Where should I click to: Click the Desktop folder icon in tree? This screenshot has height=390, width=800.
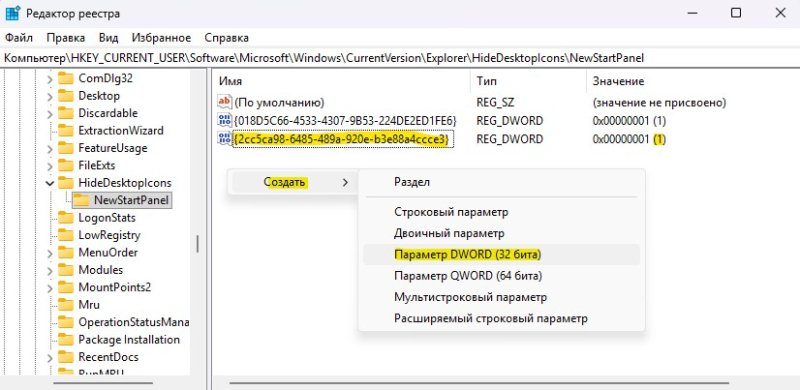(66, 95)
